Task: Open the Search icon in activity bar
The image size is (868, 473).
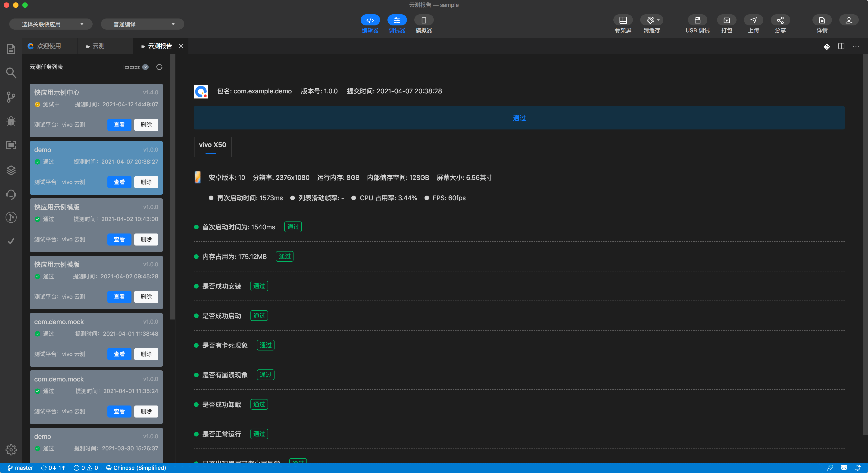Action: point(11,73)
